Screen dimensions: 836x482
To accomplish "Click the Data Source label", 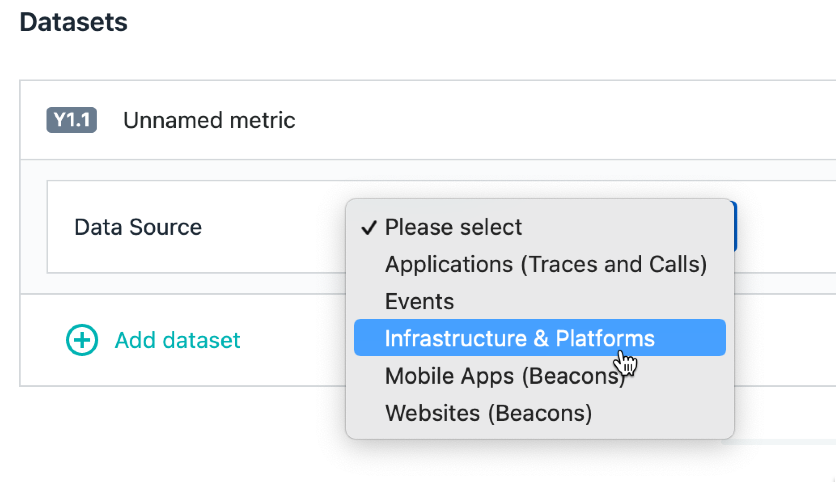I will pyautogui.click(x=138, y=228).
